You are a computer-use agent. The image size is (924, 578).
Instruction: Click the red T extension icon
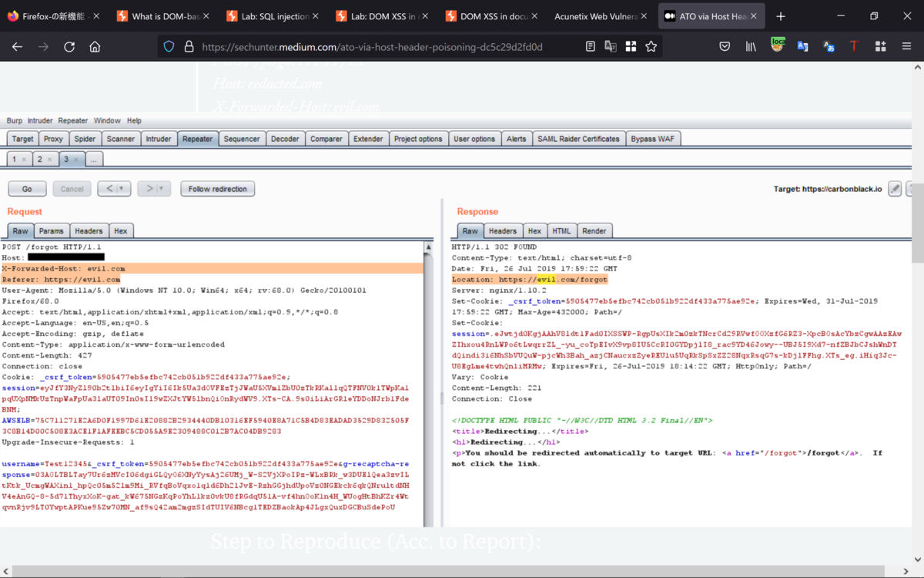(854, 47)
